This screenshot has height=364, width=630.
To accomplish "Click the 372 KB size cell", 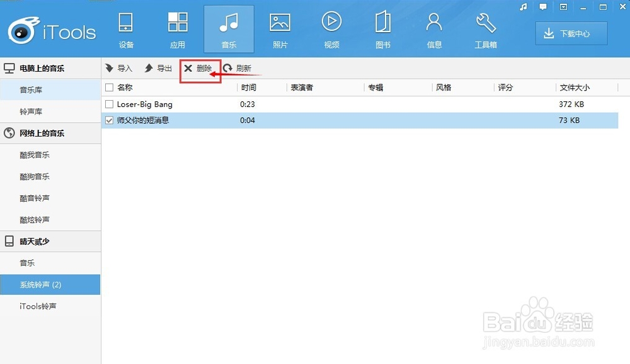I will point(571,104).
